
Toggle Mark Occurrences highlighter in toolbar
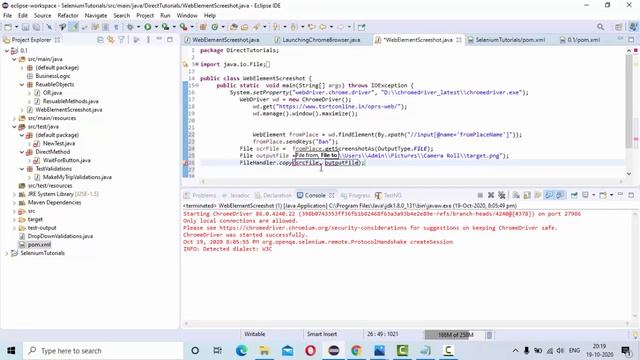point(74,27)
